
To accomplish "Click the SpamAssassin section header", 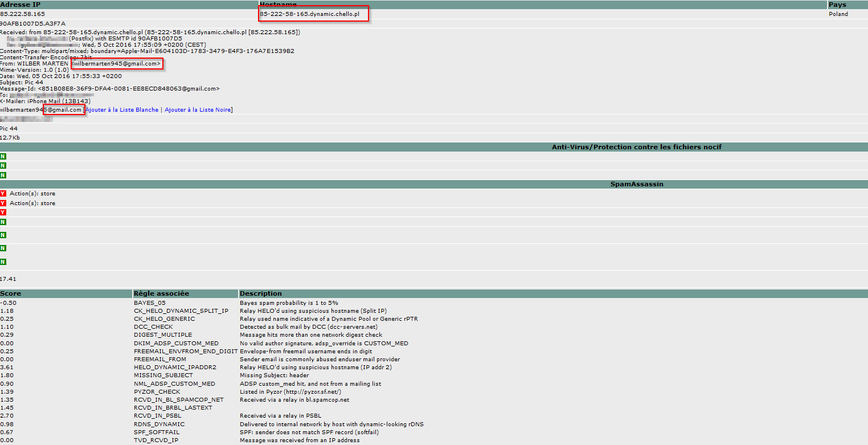I will point(636,185).
